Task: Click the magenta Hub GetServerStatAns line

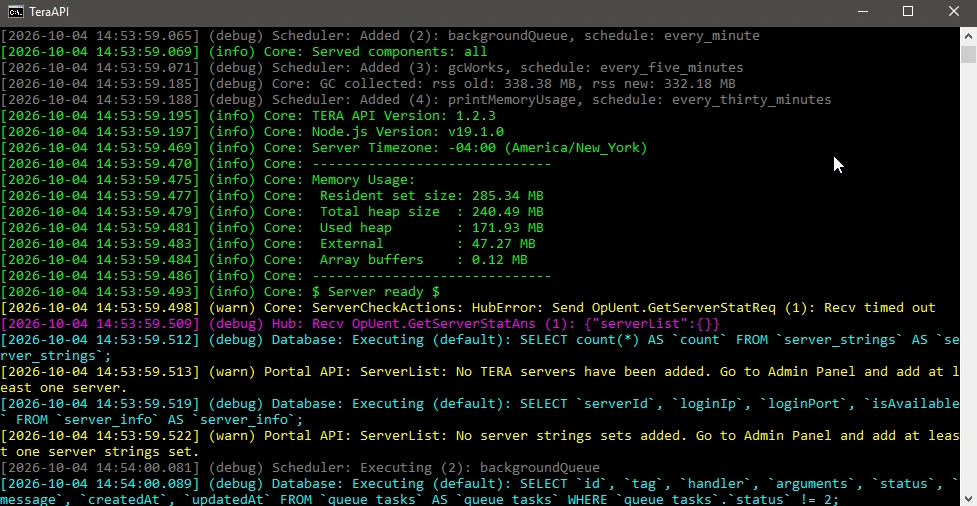Action: (360, 324)
